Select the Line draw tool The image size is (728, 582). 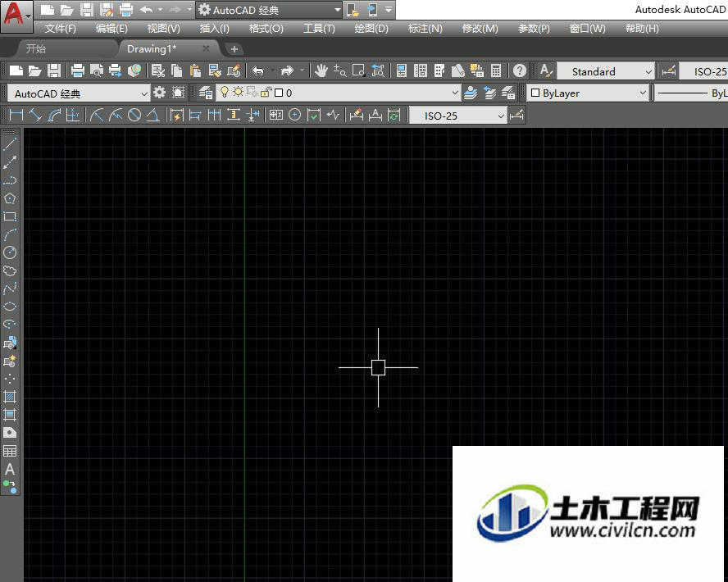click(x=10, y=144)
